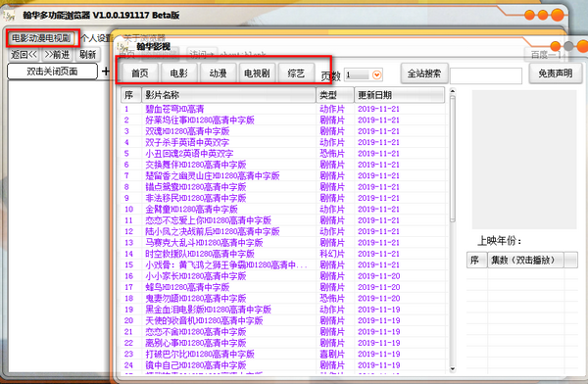The image size is (588, 384).
Task: Click 喜剧片 type cell in row 23
Action: [332, 354]
